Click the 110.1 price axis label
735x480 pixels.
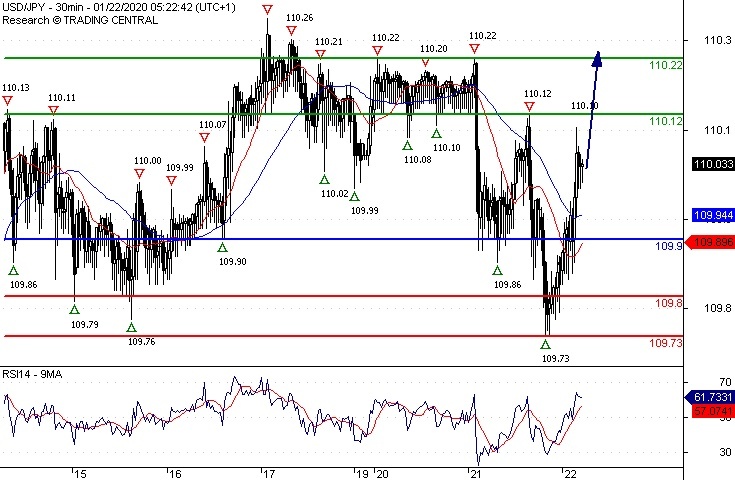tap(718, 130)
